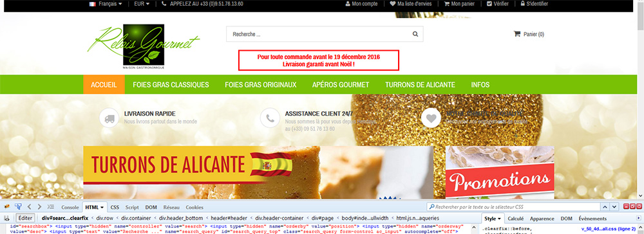Switch to Firebug Réseau tab

pyautogui.click(x=171, y=208)
